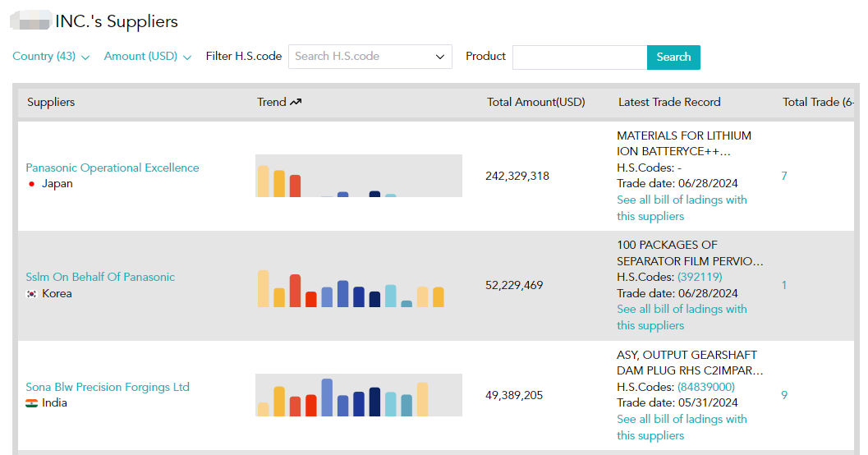Click the India flag icon
Image resolution: width=868 pixels, height=455 pixels.
(31, 403)
